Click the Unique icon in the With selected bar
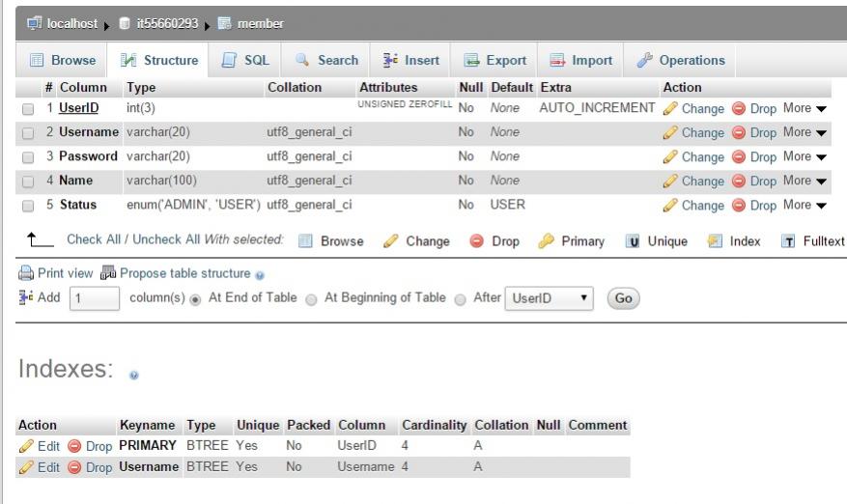 point(633,241)
